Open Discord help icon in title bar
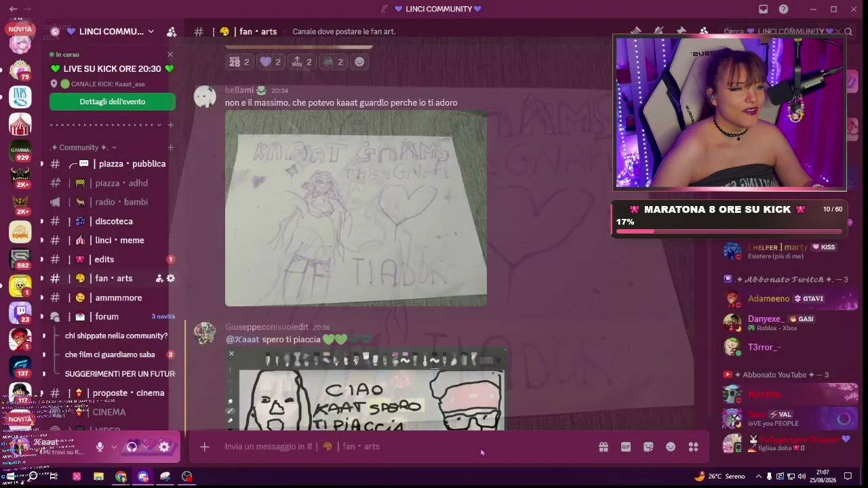Image resolution: width=868 pixels, height=488 pixels. pos(784,9)
